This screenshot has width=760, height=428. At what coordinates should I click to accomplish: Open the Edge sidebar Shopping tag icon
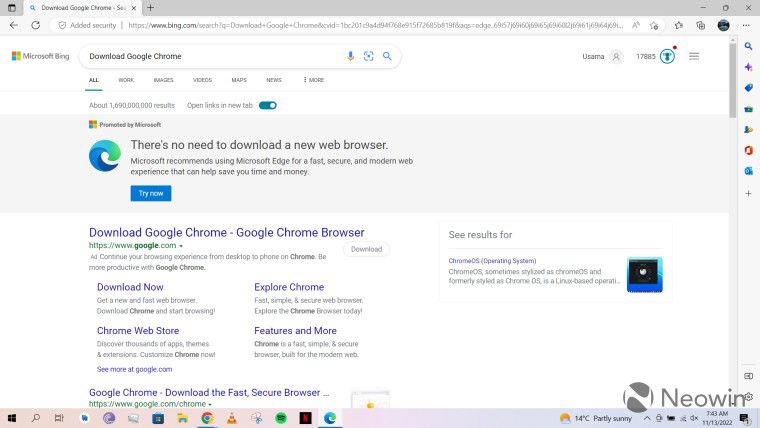click(x=748, y=88)
